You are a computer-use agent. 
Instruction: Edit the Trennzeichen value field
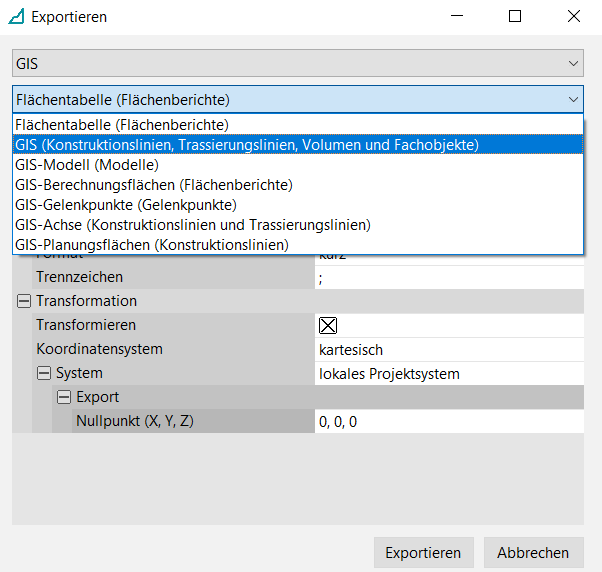pos(448,277)
